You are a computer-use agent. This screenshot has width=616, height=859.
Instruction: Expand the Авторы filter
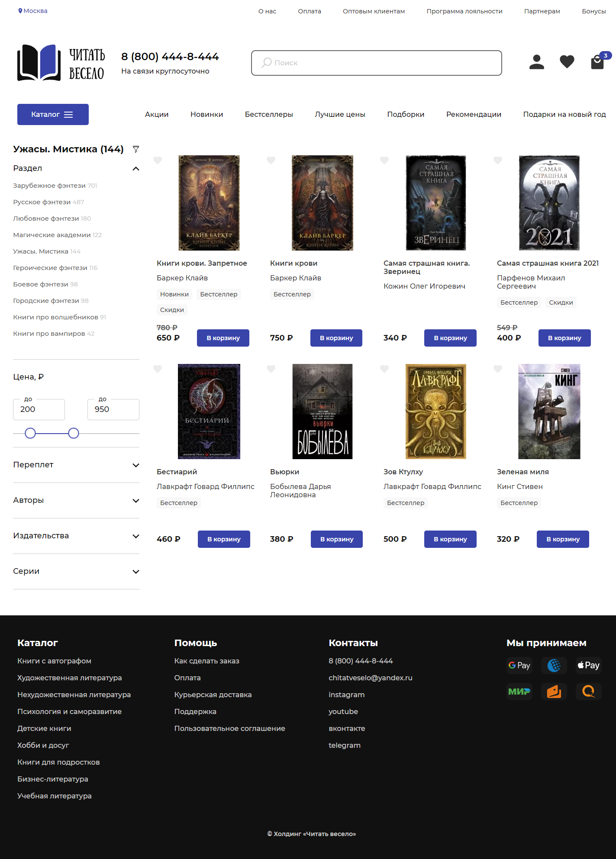click(x=136, y=501)
